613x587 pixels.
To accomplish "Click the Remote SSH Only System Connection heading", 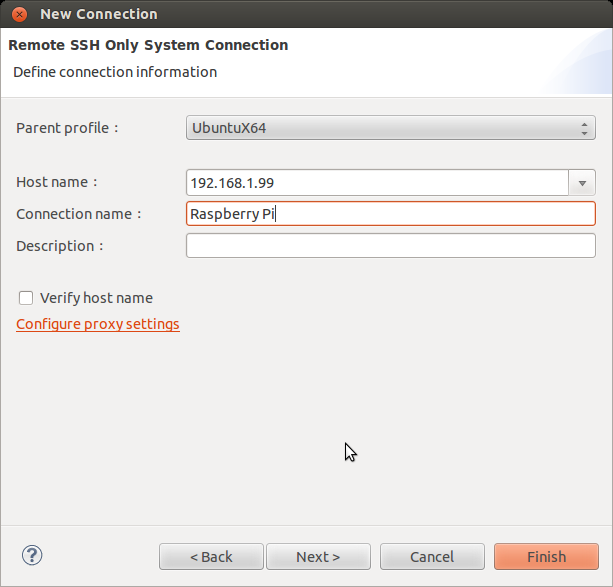I will pos(148,45).
